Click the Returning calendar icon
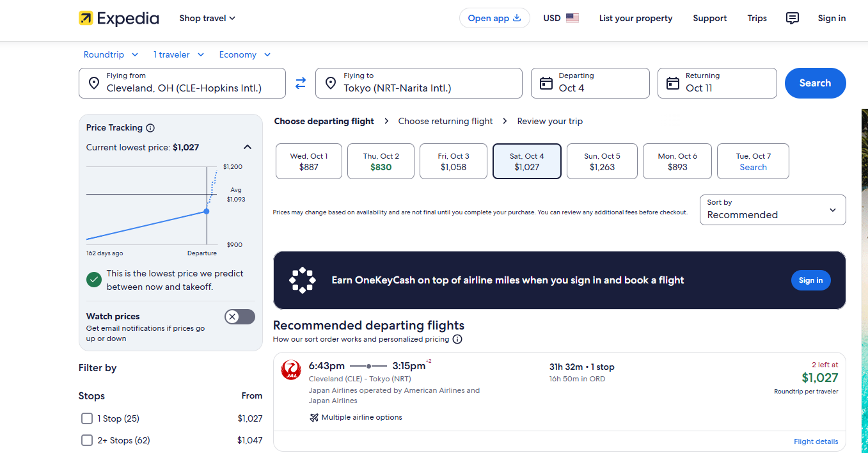Viewport: 868px width, 453px height. [x=672, y=83]
